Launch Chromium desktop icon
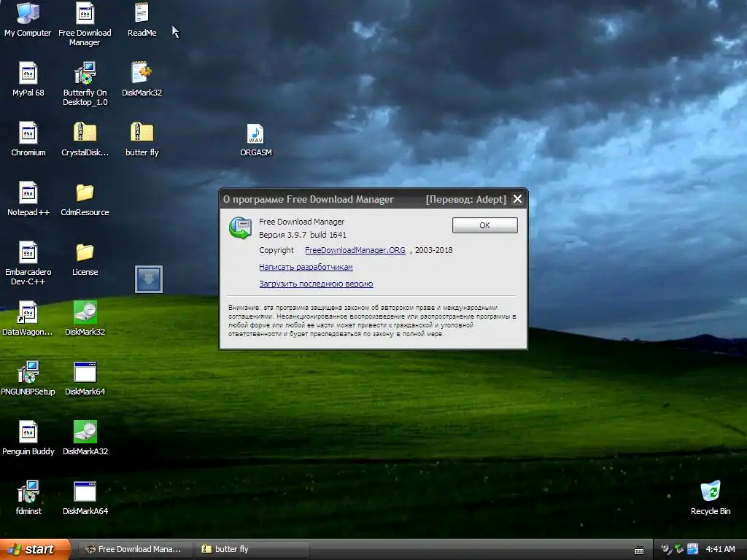Image resolution: width=747 pixels, height=560 pixels. coord(28,139)
